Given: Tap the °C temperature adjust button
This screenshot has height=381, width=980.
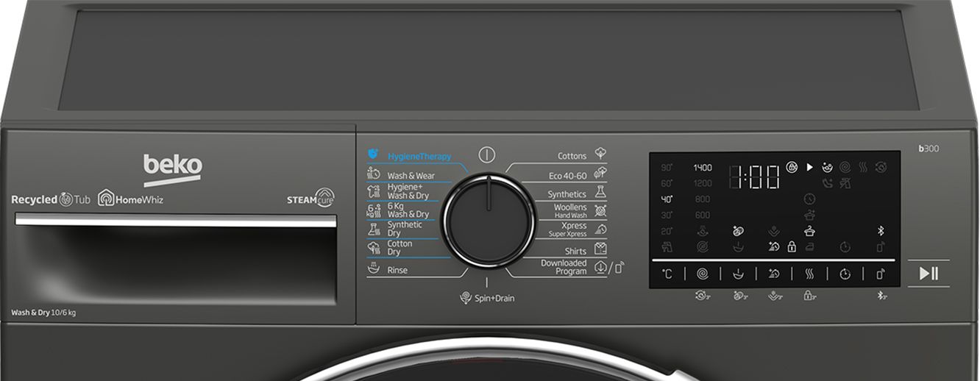Looking at the screenshot, I should pyautogui.click(x=667, y=274).
